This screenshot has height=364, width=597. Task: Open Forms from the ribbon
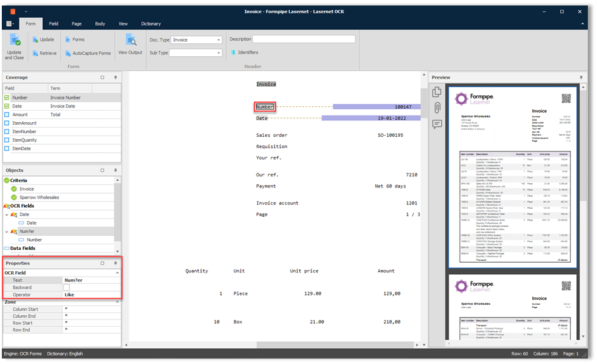pos(75,40)
